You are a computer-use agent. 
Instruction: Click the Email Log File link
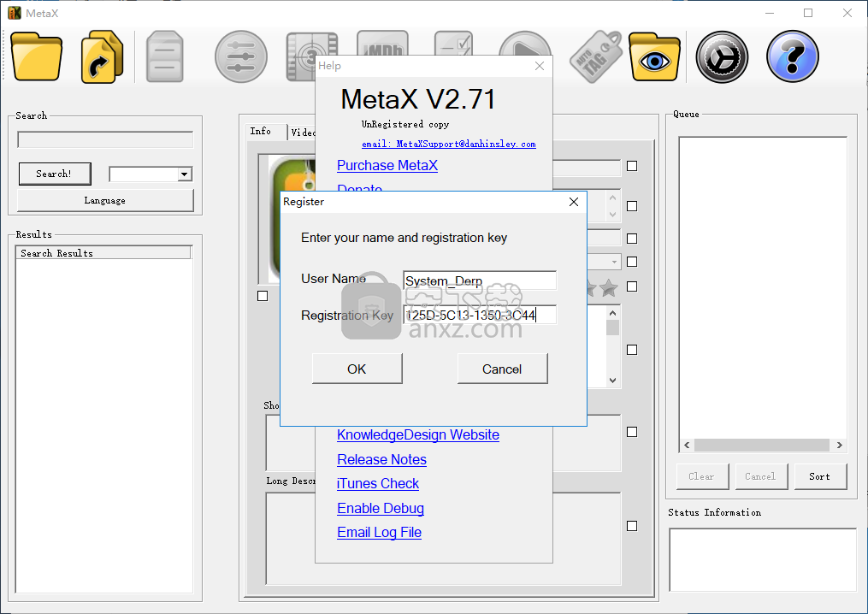(379, 533)
